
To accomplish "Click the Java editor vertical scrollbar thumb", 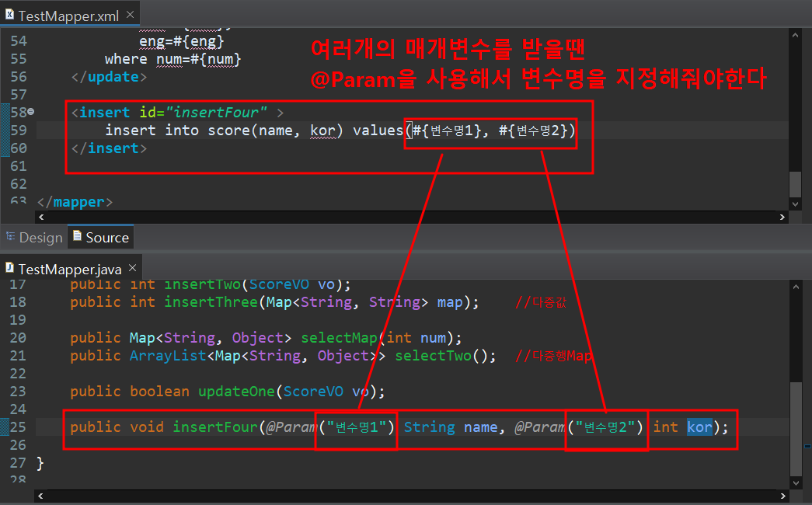I will (x=796, y=428).
